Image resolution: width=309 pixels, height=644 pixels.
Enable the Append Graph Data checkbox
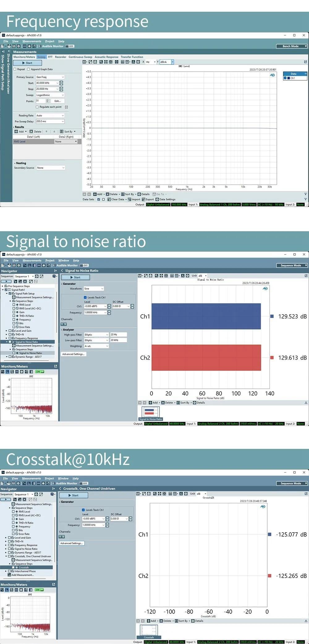(28, 69)
